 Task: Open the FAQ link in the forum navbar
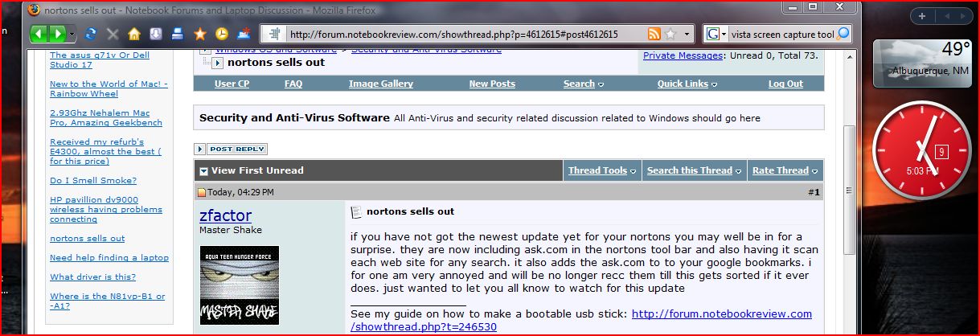(x=293, y=84)
